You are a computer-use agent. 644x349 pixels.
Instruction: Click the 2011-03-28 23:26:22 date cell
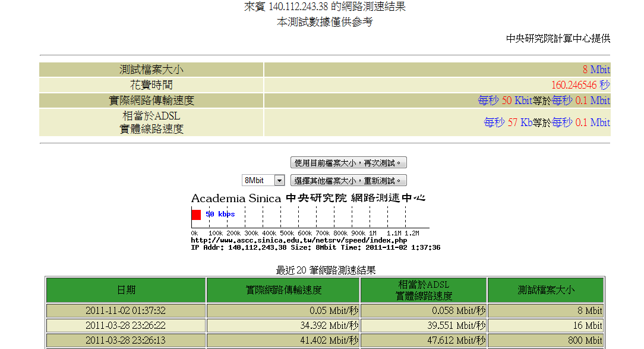click(125, 326)
